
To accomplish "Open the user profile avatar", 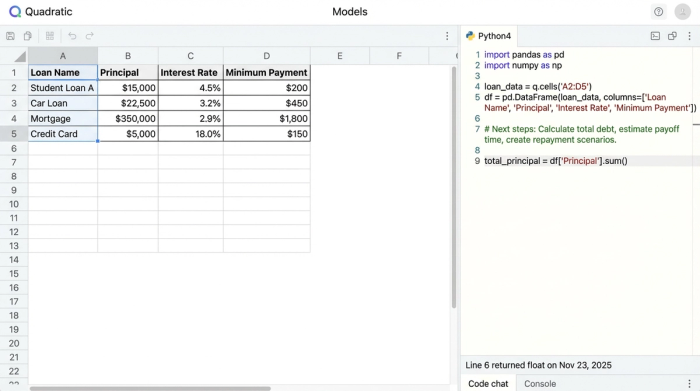I will tap(683, 12).
